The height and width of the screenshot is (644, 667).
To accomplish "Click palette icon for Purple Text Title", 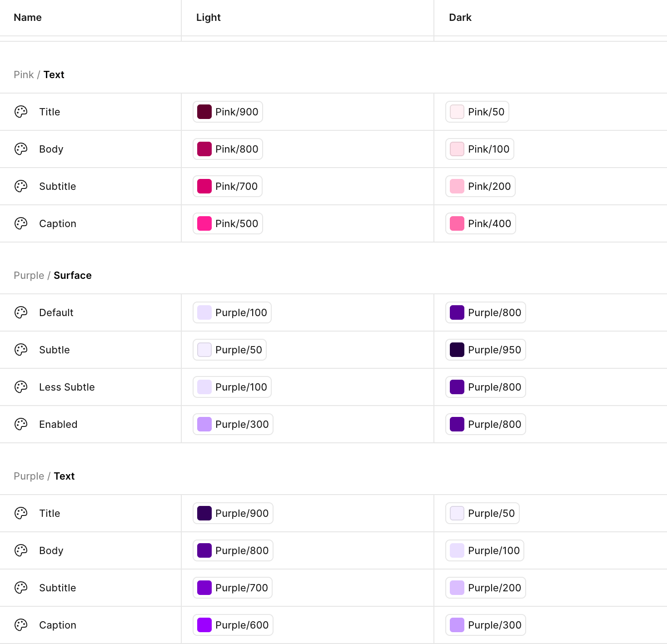I will pyautogui.click(x=21, y=513).
